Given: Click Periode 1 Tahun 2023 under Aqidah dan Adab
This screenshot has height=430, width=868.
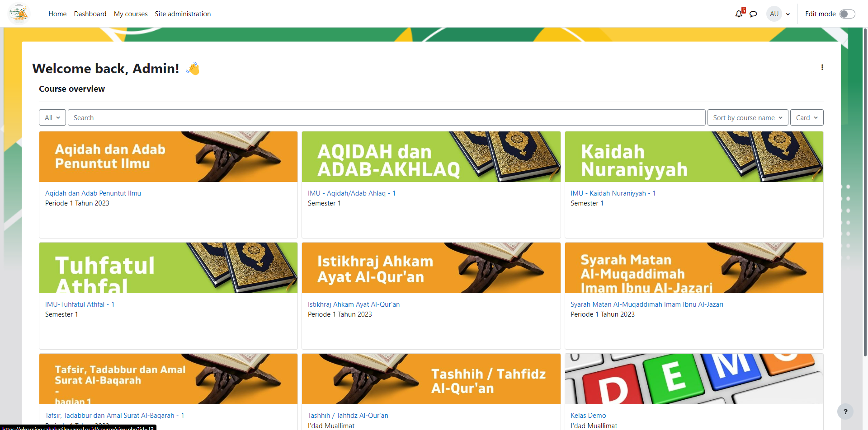Looking at the screenshot, I should pos(77,203).
